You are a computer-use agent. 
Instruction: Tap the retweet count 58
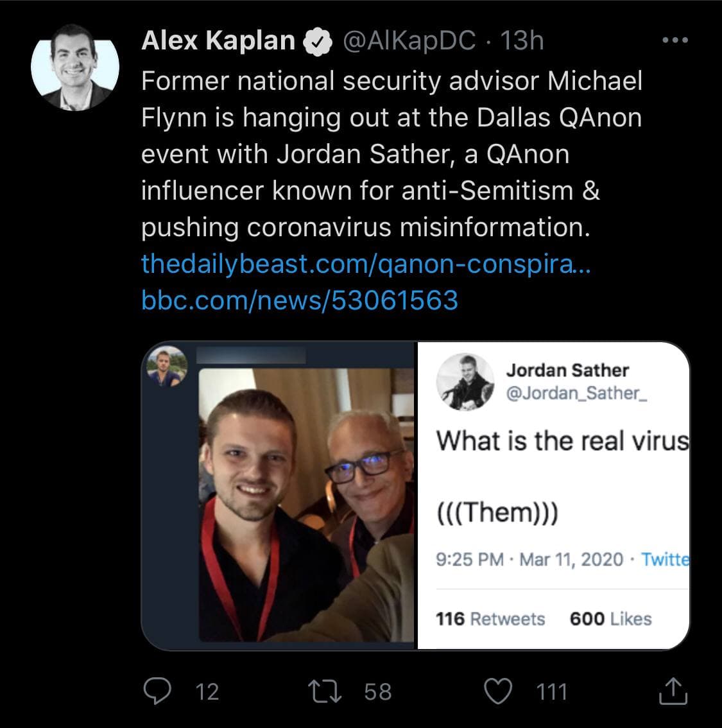(x=377, y=691)
